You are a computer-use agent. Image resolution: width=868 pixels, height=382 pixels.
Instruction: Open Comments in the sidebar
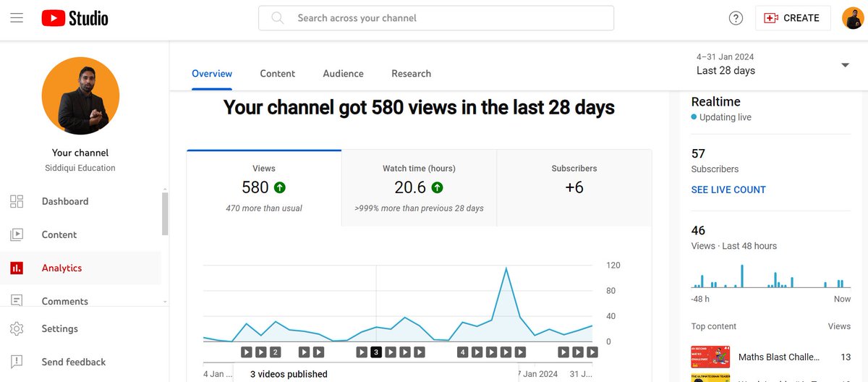[80, 300]
